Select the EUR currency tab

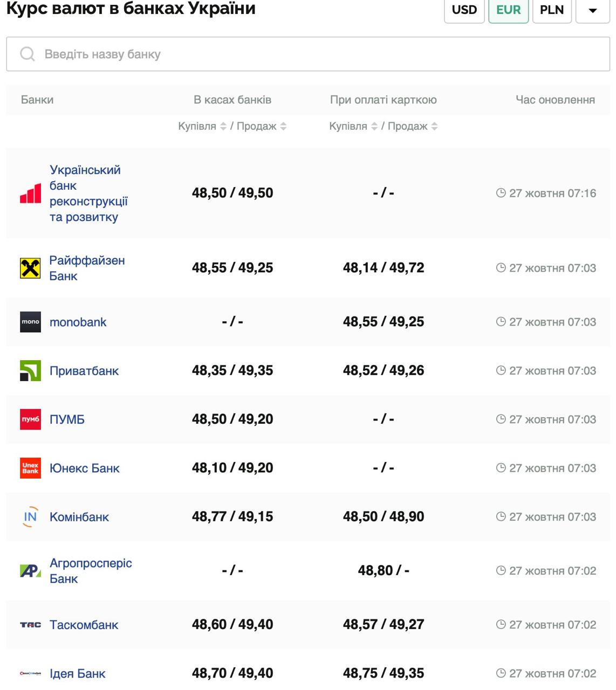[508, 10]
